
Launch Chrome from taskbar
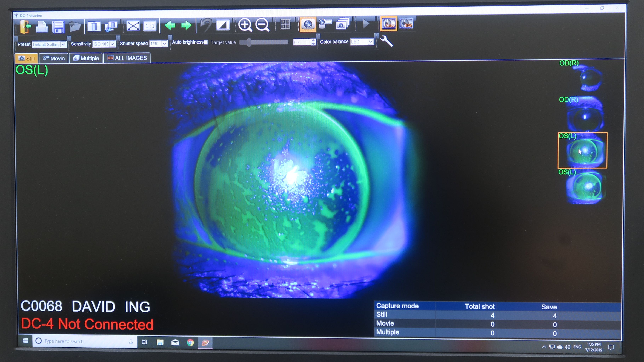(190, 343)
